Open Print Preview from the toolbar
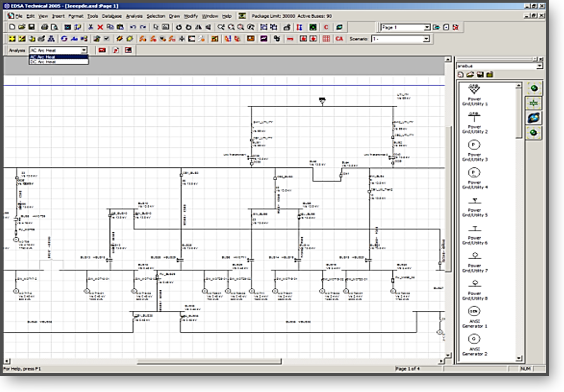The image size is (564, 392). pos(54,27)
